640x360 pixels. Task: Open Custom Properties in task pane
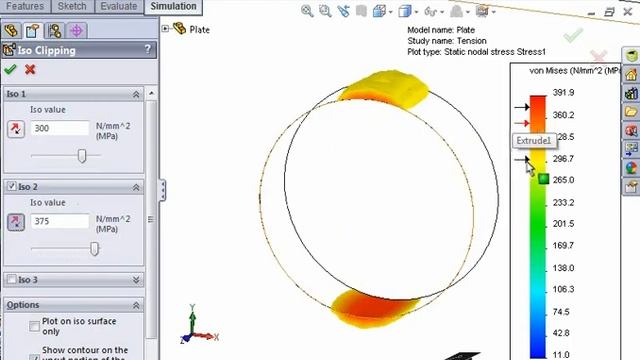pos(631,187)
